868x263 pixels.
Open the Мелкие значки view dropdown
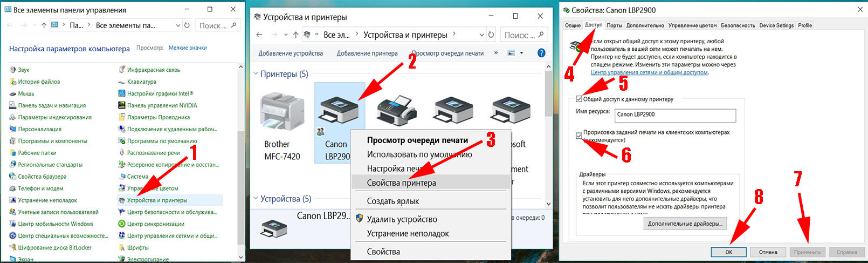point(188,48)
